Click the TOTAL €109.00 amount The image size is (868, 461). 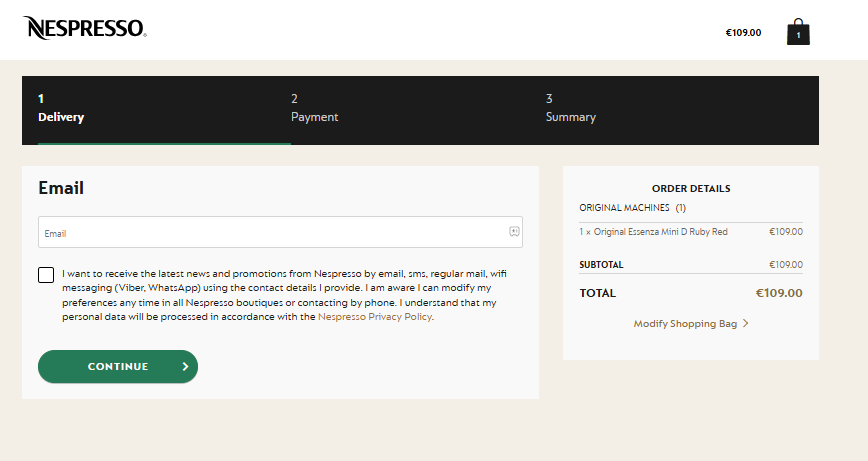coord(779,293)
